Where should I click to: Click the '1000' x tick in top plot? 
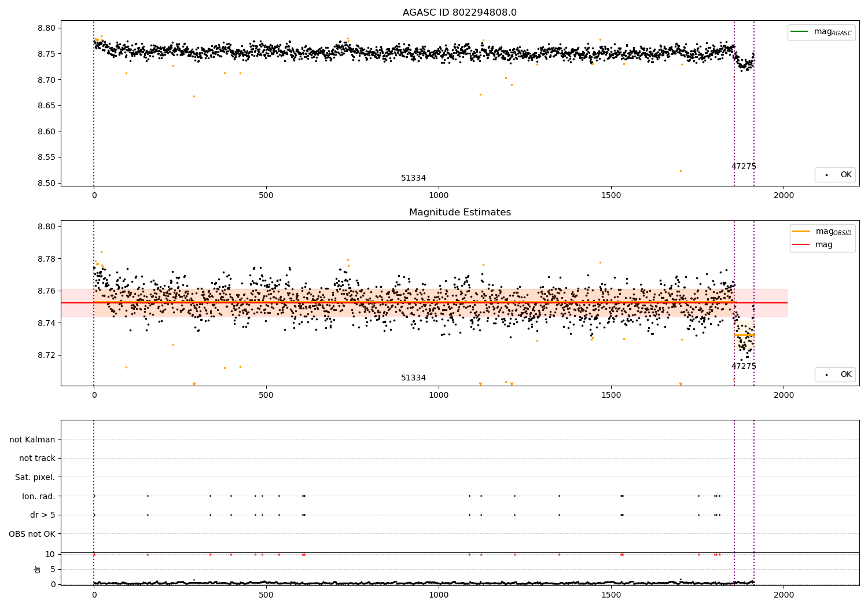pos(439,196)
